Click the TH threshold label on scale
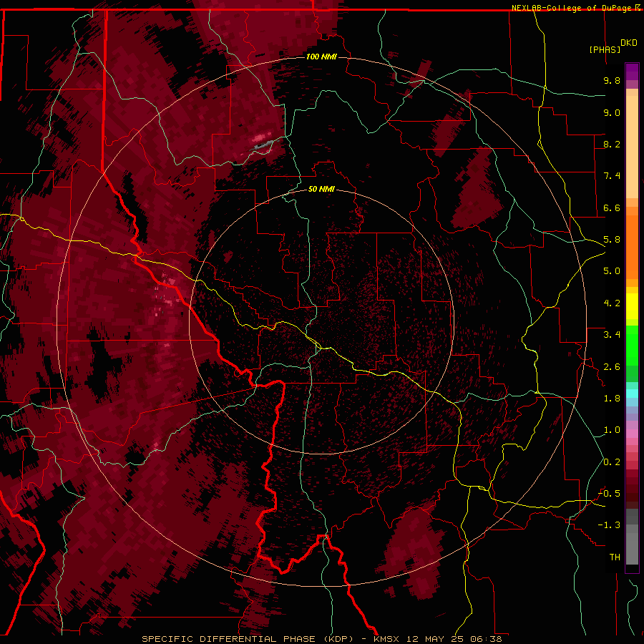This screenshot has height=644, width=644. pos(615,557)
